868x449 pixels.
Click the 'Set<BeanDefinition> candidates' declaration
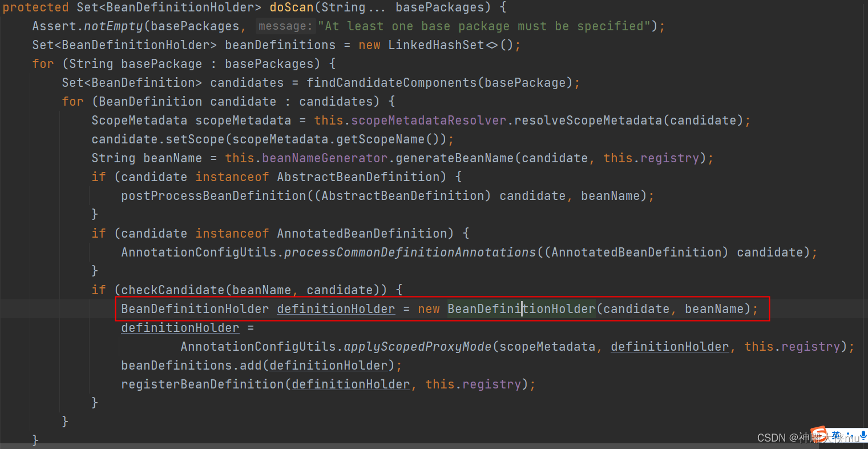173,83
